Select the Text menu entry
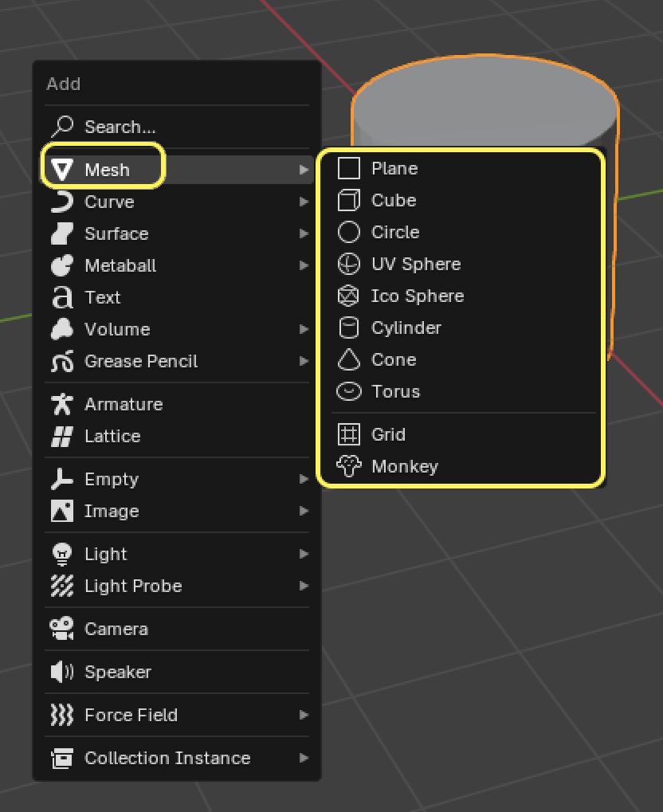The height and width of the screenshot is (812, 663). (102, 297)
